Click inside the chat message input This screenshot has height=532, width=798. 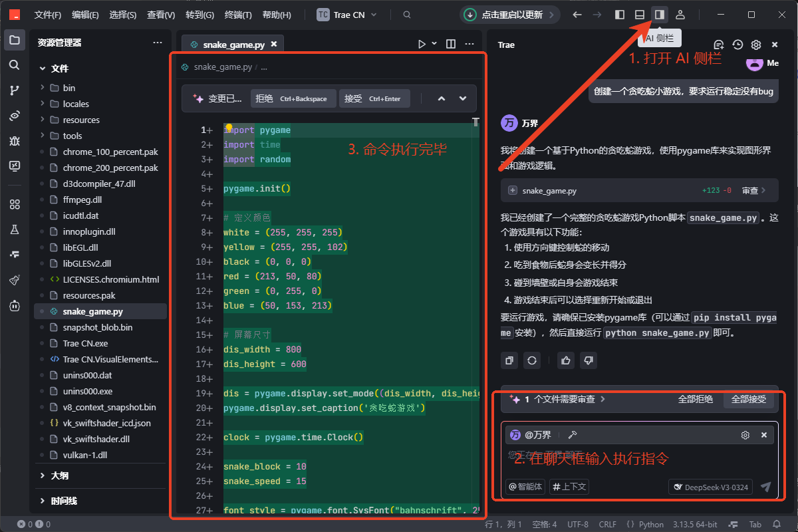tap(638, 459)
